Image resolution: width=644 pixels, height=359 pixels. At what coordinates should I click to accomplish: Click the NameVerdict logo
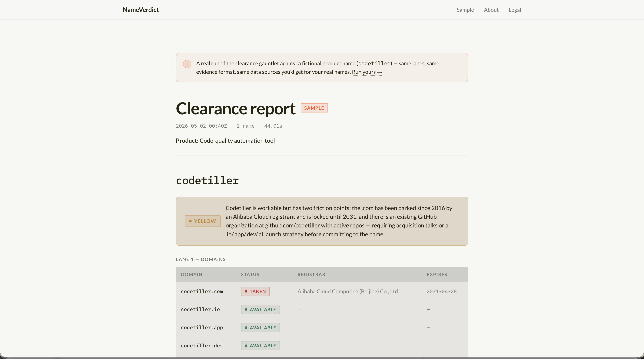(141, 10)
